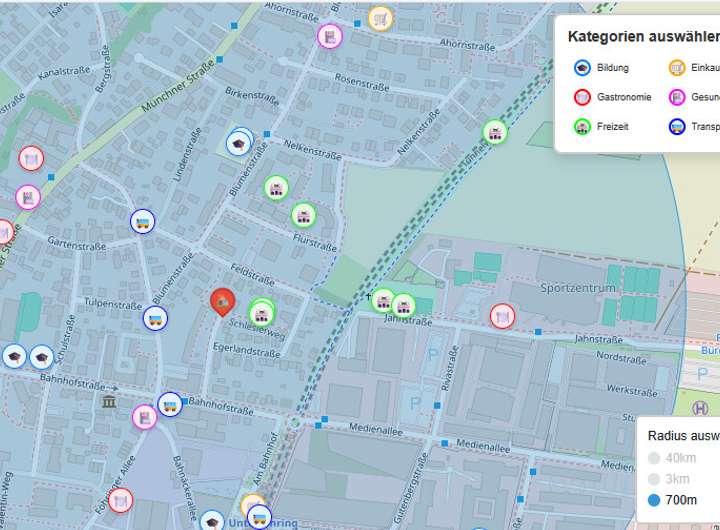This screenshot has width=720, height=530.
Task: Click the red home location pin
Action: click(x=223, y=302)
